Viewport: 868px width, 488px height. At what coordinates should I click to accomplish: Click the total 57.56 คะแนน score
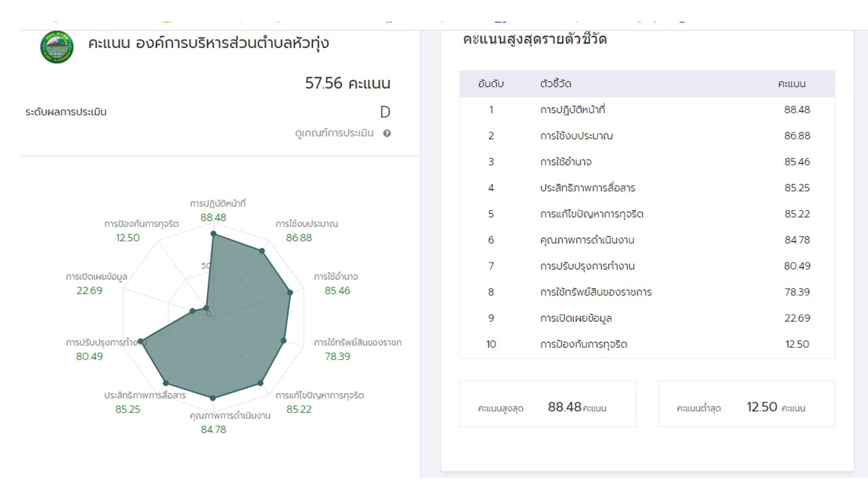click(348, 83)
